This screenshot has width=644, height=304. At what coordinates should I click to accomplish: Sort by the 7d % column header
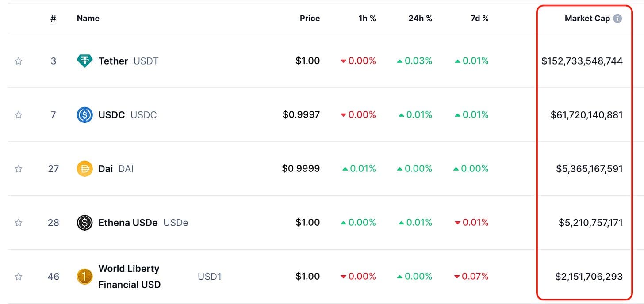(479, 19)
